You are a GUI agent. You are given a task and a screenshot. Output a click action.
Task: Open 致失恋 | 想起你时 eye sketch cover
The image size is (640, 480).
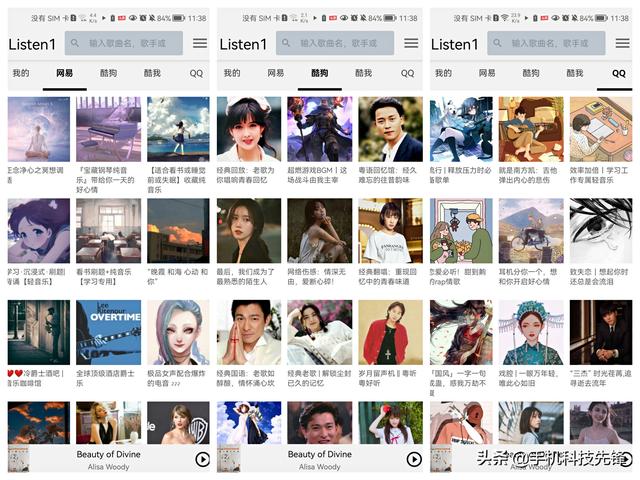[x=601, y=231]
